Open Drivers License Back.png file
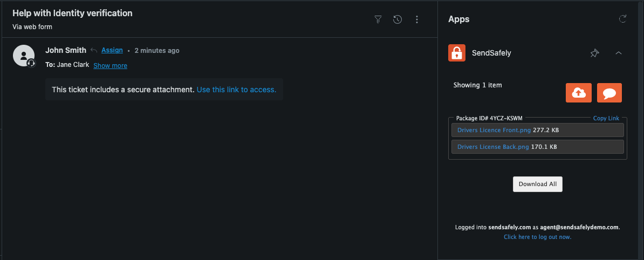644x260 pixels. point(493,147)
